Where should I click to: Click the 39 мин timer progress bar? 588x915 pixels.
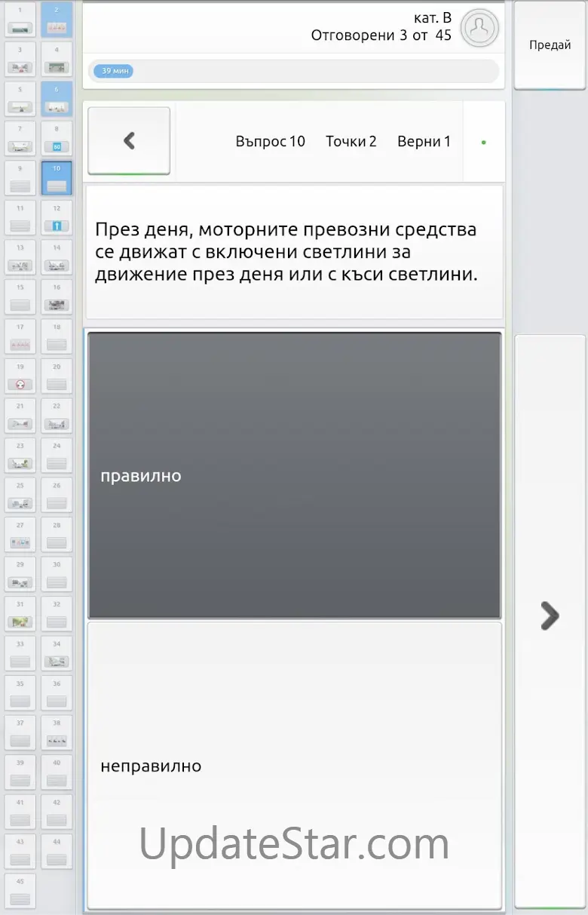click(x=294, y=71)
